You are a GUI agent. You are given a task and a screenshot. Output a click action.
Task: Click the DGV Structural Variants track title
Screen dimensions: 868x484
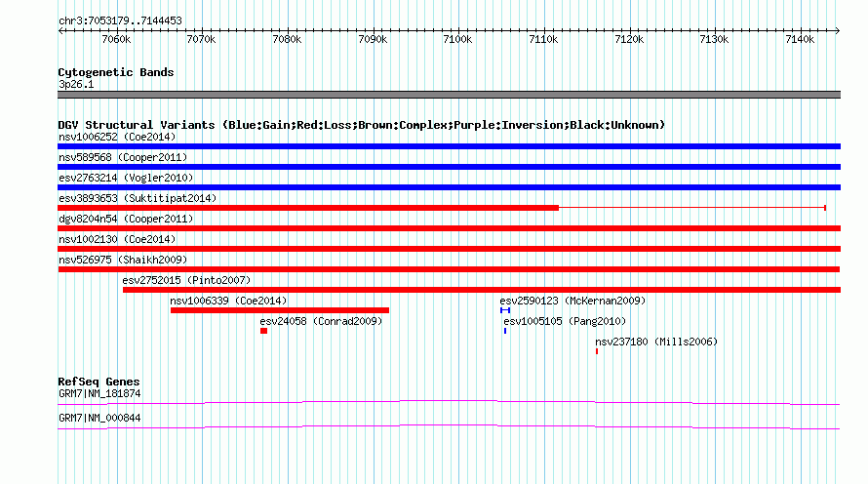[x=362, y=125]
